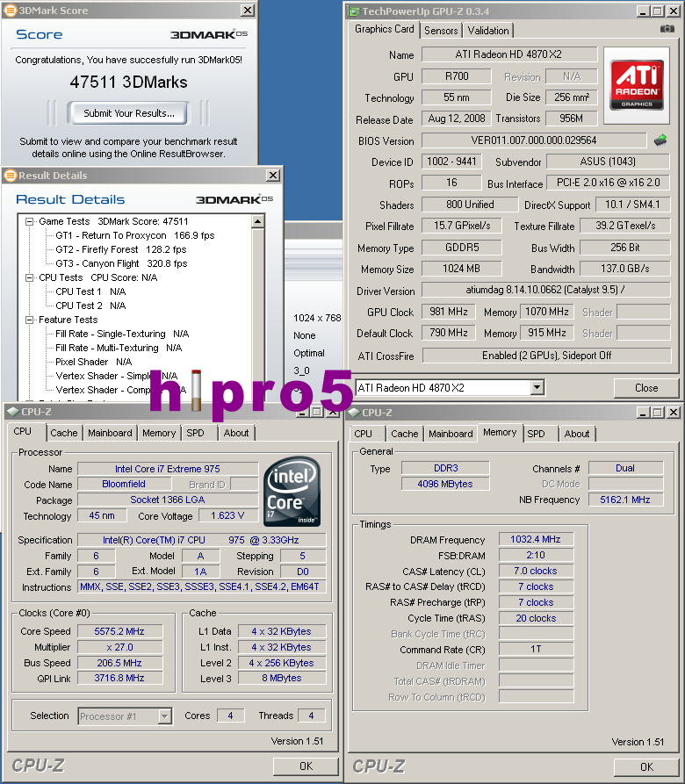Select GT2 - Firefly Forest row
685x784 pixels.
(x=121, y=249)
